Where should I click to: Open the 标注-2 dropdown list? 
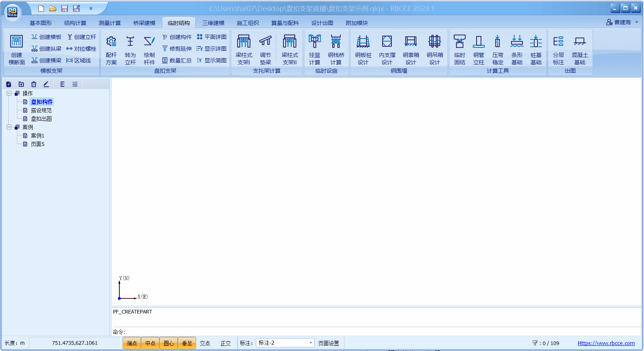pyautogui.click(x=310, y=343)
